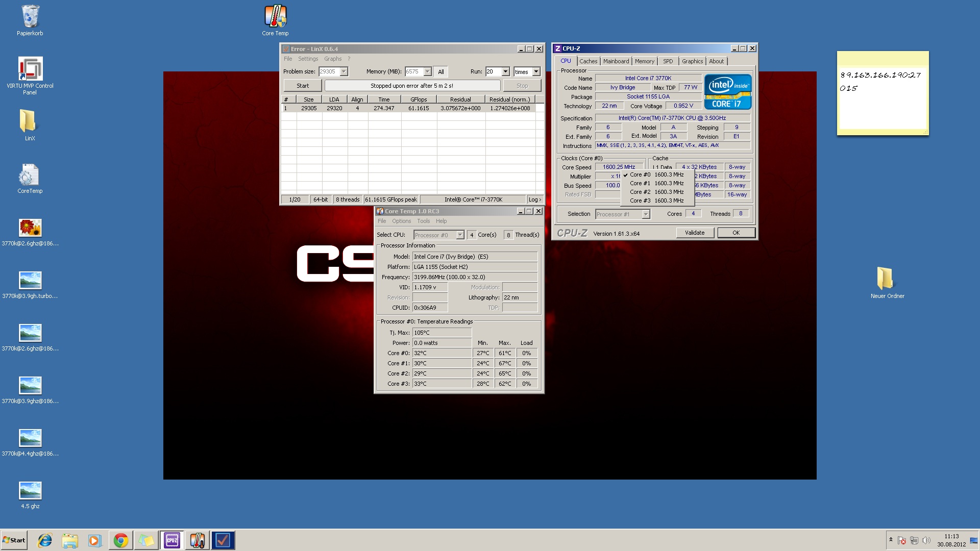
Task: Click the CPU-Z taskbar button
Action: tap(172, 540)
